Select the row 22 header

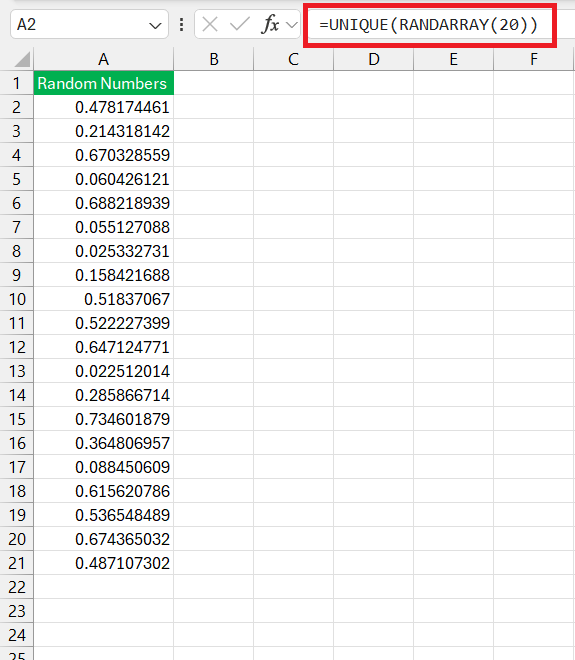click(16, 587)
